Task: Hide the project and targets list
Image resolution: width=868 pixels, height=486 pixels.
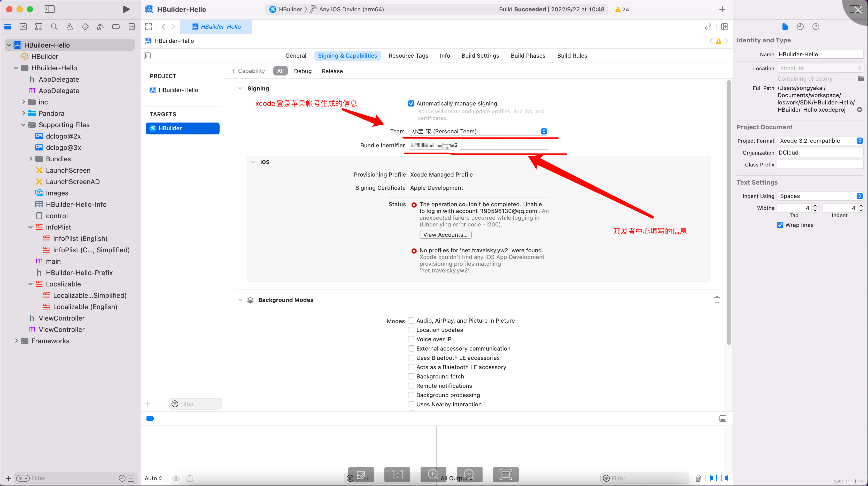Action: (147, 56)
